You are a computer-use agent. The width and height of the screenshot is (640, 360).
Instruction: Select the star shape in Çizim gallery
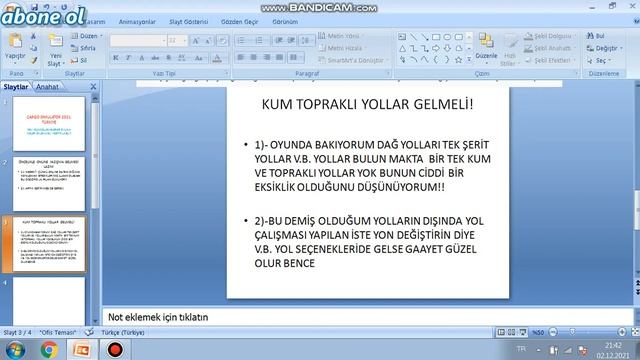458,60
